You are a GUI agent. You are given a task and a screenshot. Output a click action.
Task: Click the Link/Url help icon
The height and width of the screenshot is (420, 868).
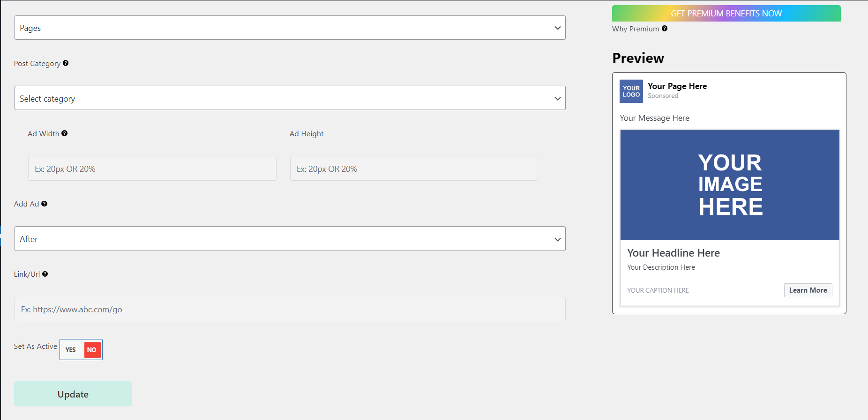[45, 274]
